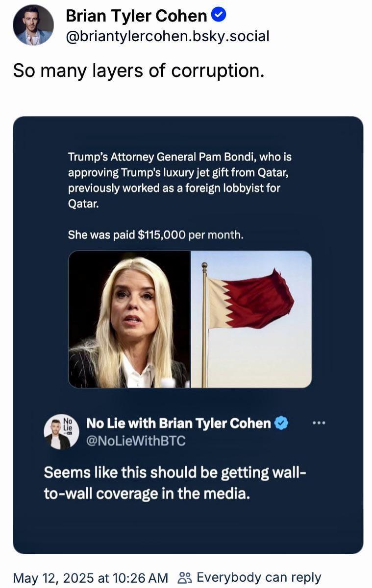Click the @briantylercohen.bsky.social handle
The image size is (372, 588).
(x=167, y=36)
